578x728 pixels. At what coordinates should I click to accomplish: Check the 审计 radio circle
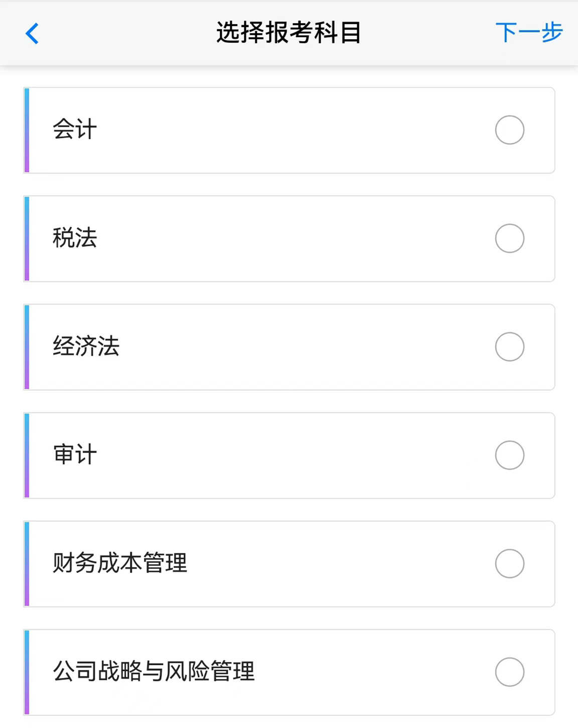[509, 455]
